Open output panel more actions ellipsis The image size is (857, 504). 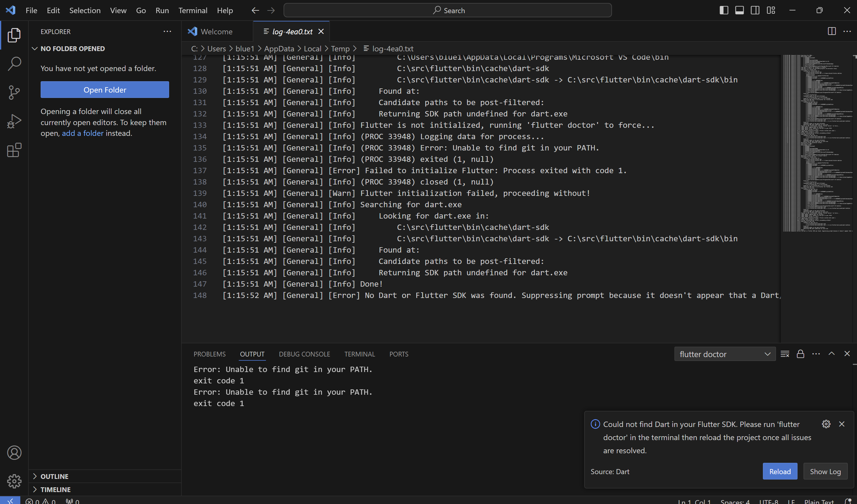816,354
